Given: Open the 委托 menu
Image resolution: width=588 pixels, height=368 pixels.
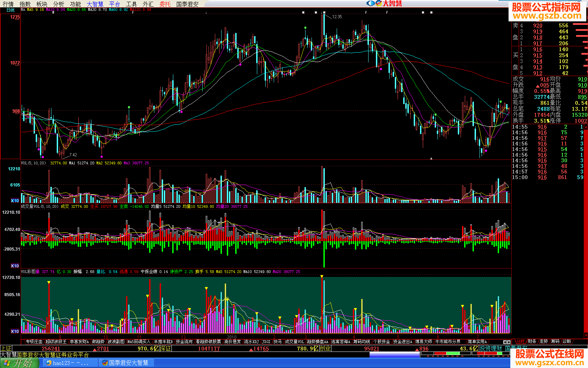Looking at the screenshot, I should click(x=165, y=4).
